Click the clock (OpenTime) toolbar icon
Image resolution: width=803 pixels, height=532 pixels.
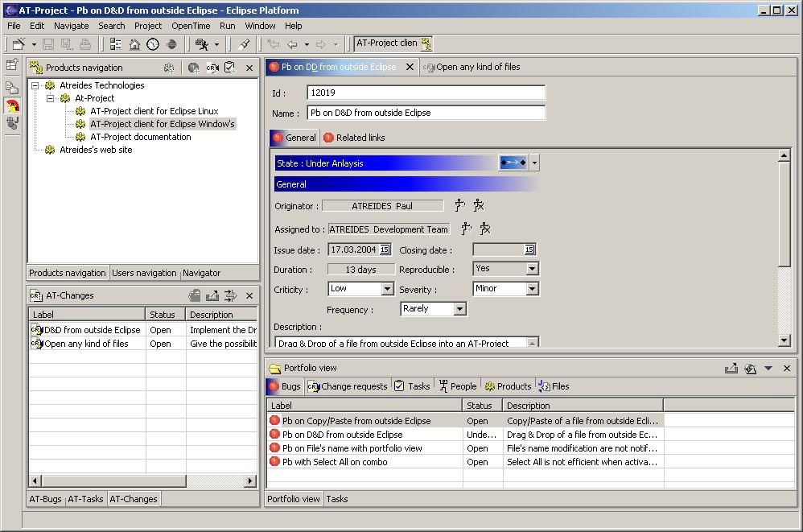[x=153, y=44]
